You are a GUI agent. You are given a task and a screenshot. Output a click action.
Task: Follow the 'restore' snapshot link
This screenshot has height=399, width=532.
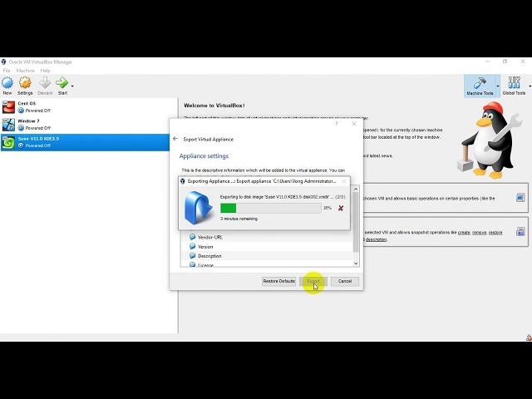pyautogui.click(x=495, y=233)
